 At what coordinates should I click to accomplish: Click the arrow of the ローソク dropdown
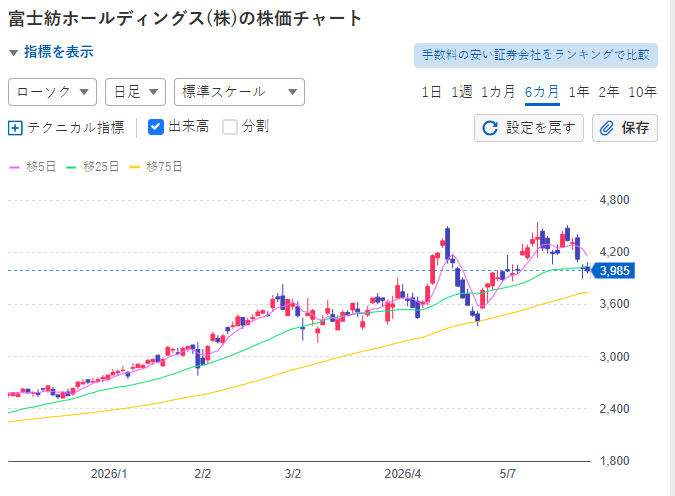tap(84, 92)
